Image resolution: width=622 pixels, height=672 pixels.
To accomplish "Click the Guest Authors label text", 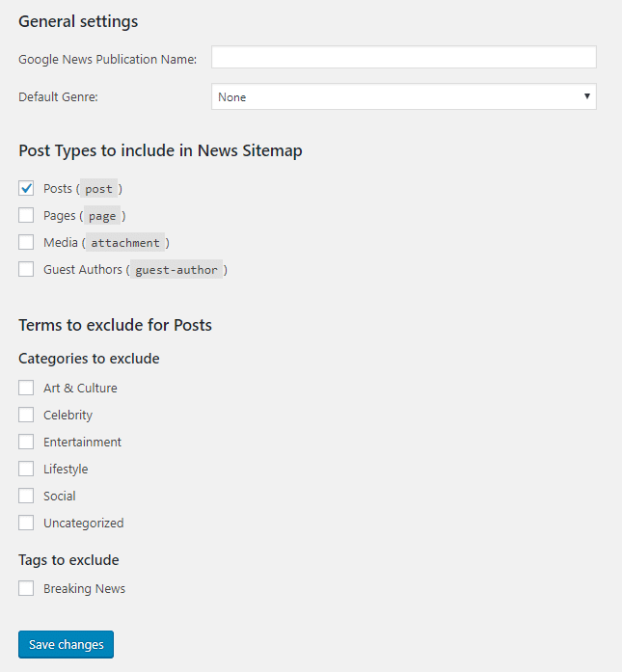I will [83, 270].
